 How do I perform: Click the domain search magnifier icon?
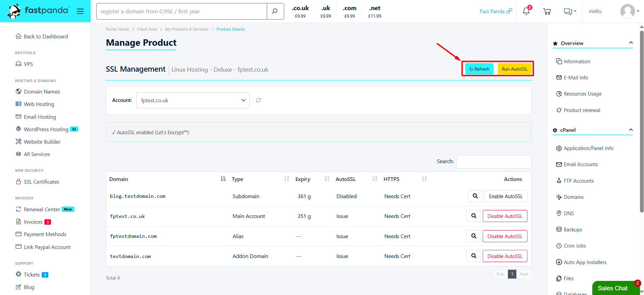pos(275,11)
